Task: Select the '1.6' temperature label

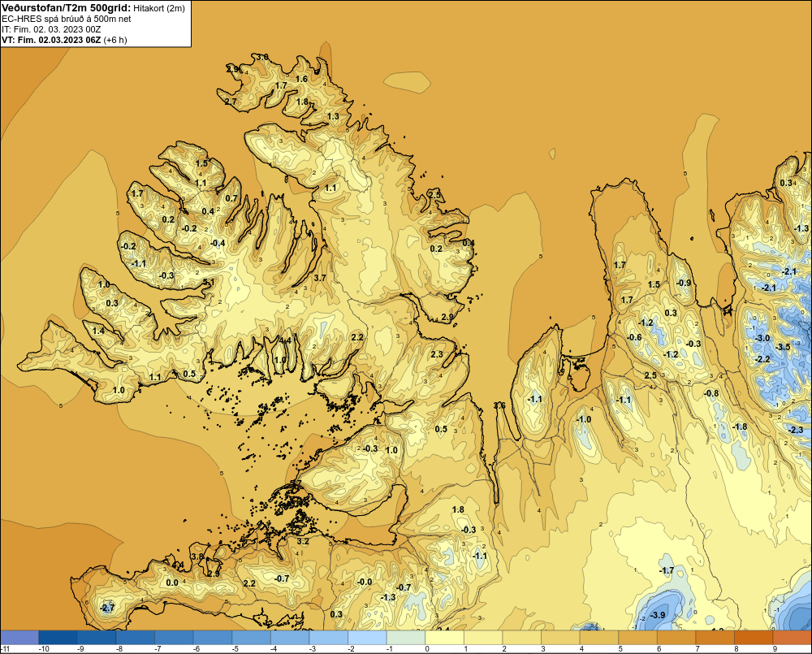Action: point(301,79)
